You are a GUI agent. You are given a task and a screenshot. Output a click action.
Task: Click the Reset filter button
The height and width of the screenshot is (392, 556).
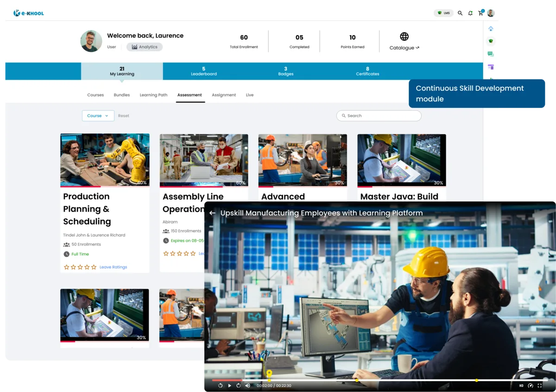pyautogui.click(x=123, y=116)
